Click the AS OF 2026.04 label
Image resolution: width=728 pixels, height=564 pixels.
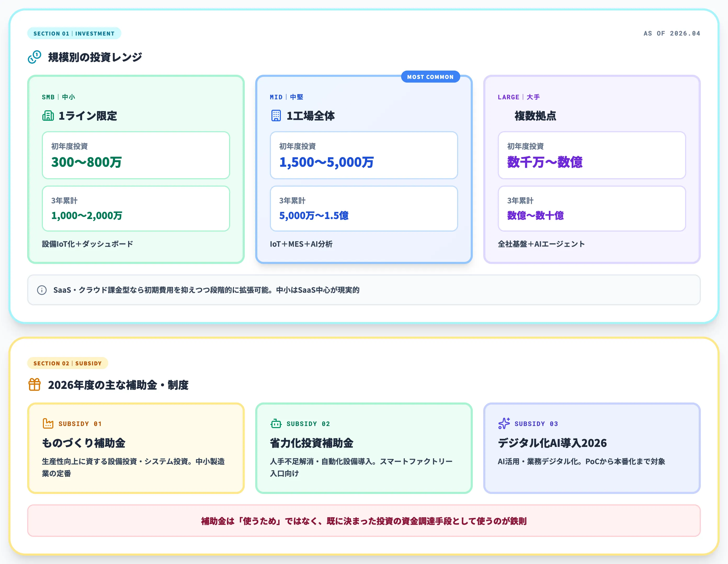click(x=672, y=33)
